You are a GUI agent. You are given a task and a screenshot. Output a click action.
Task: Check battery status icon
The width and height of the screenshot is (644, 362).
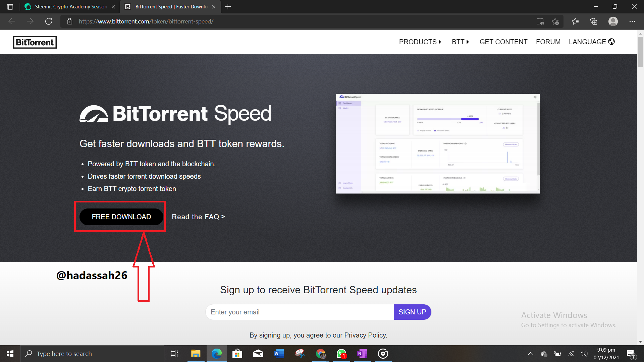tap(557, 354)
